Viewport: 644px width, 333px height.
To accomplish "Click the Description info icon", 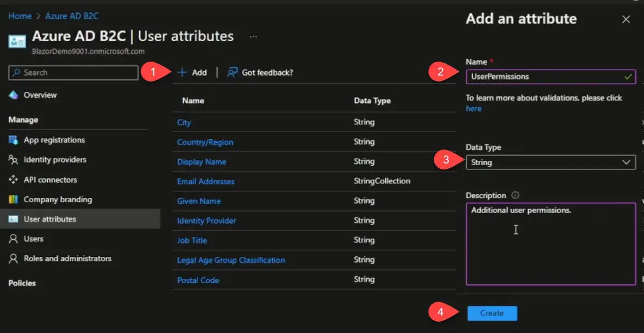I will [516, 196].
